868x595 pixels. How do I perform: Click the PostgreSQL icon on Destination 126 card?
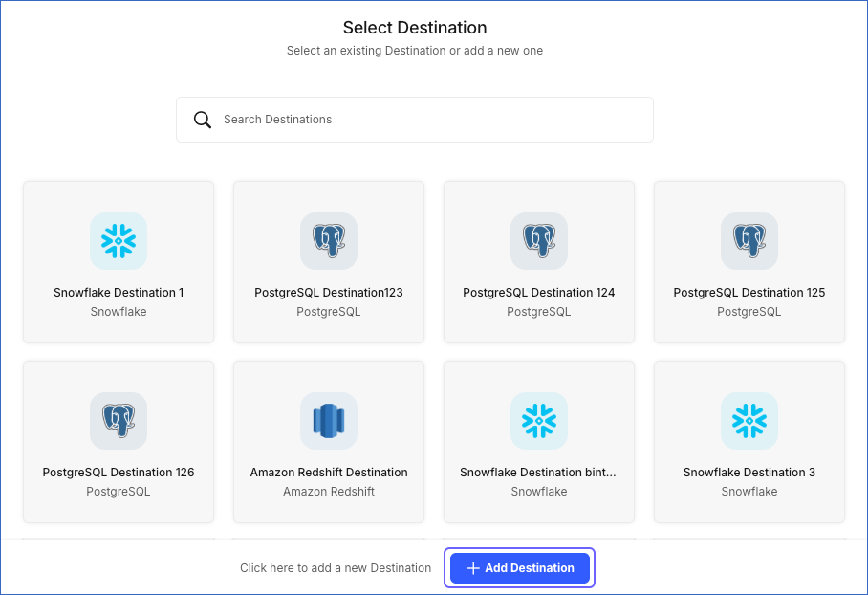coord(119,421)
